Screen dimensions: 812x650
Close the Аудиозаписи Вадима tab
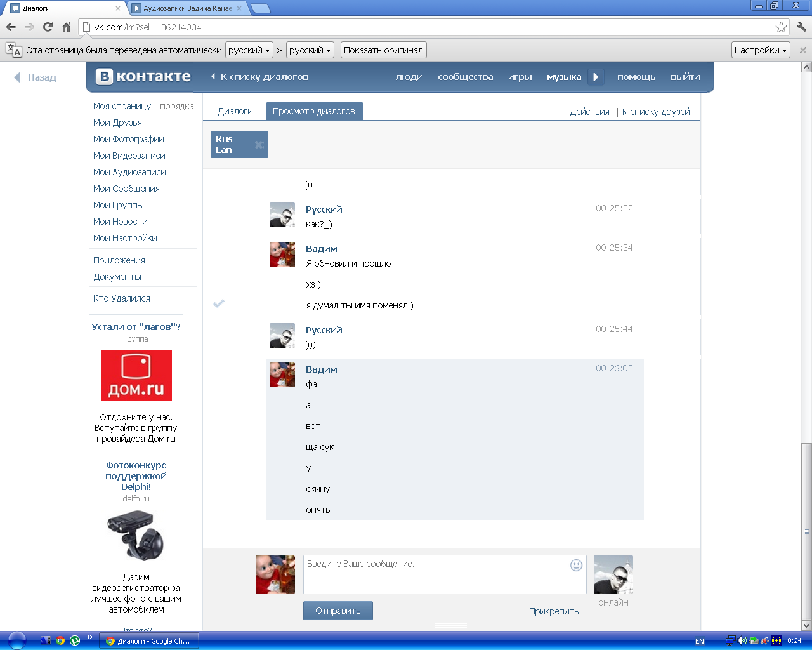[x=239, y=8]
